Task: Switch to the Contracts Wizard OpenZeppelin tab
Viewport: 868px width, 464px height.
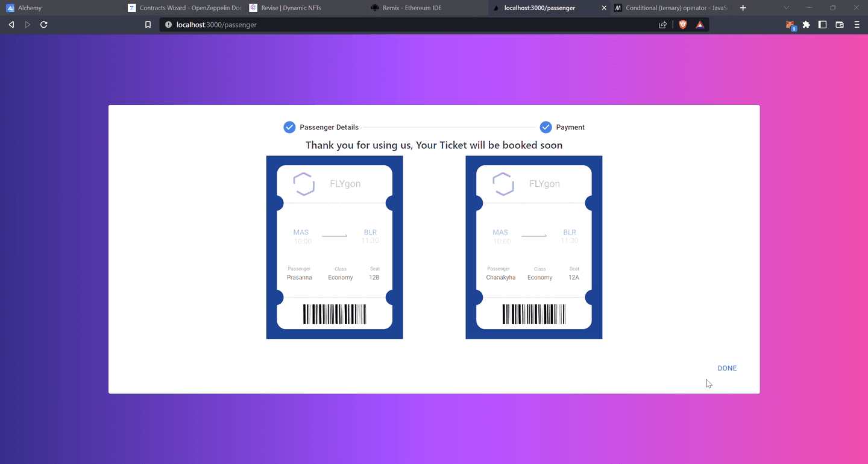Action: (183, 8)
